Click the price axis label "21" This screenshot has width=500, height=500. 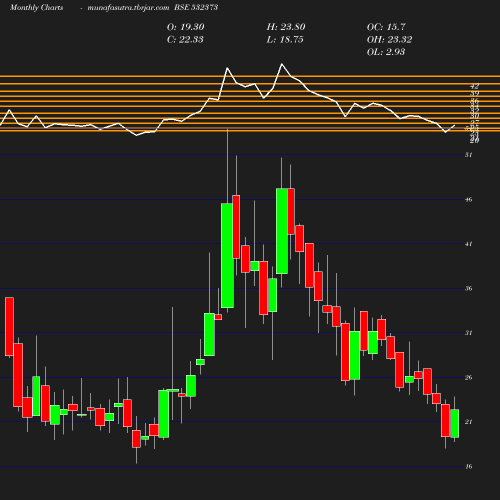(x=469, y=422)
